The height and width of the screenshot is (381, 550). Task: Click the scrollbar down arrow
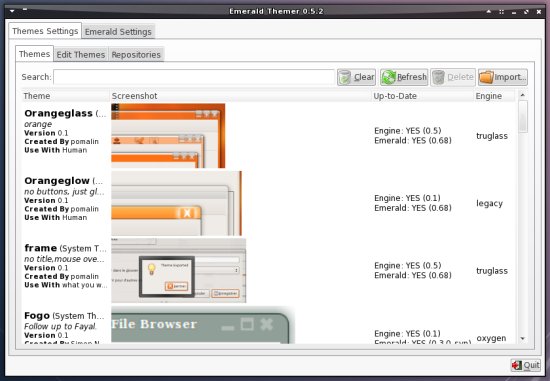pyautogui.click(x=523, y=339)
